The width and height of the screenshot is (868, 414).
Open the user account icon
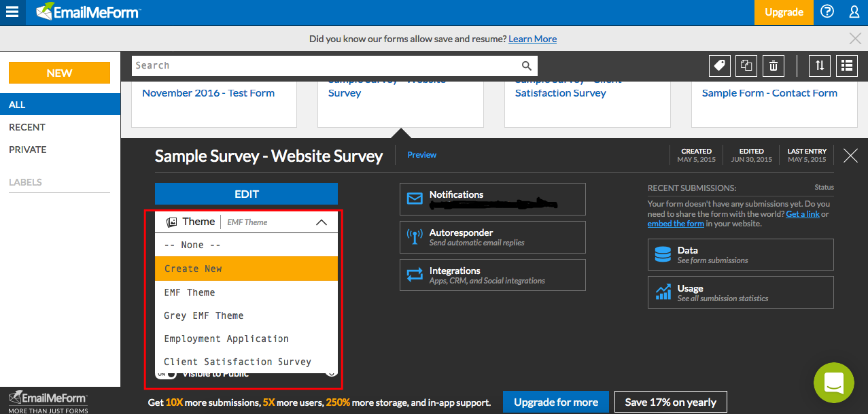(x=854, y=12)
